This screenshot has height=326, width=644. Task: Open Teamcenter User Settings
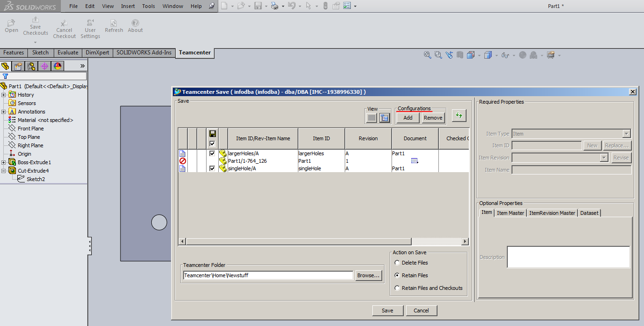90,29
